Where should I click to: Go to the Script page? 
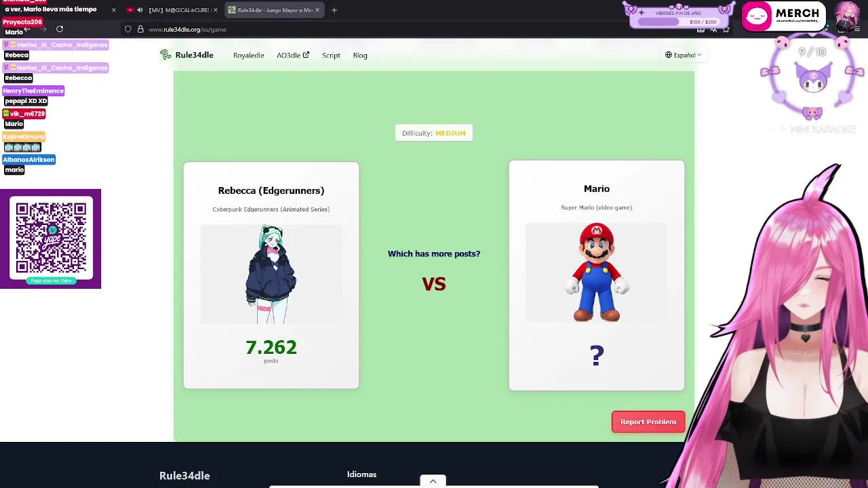click(331, 56)
